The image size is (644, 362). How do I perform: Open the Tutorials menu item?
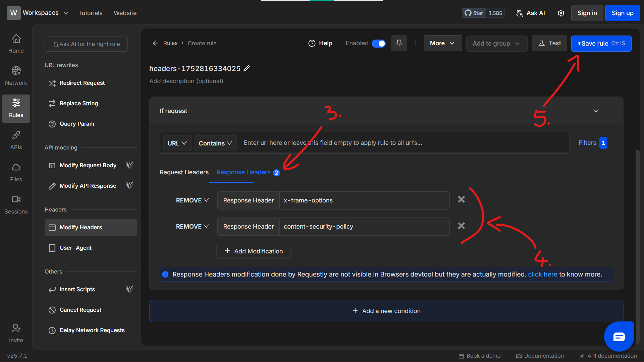pos(90,13)
